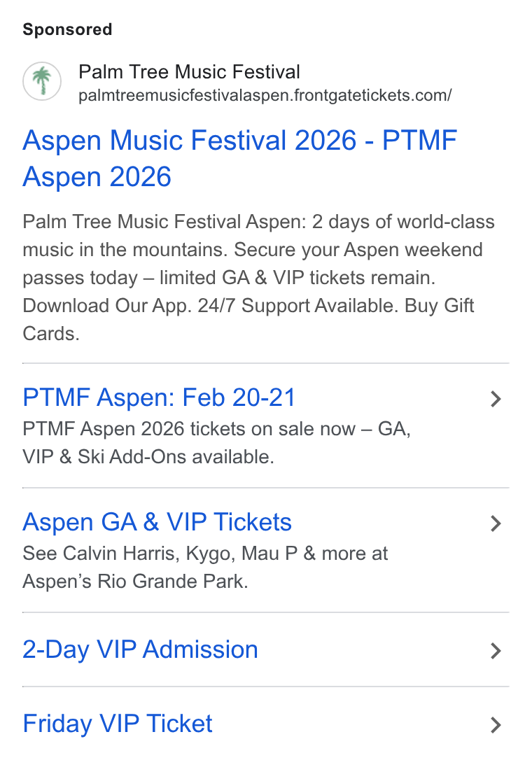Click the 24/7 Support Available text
532x760 pixels.
point(298,306)
